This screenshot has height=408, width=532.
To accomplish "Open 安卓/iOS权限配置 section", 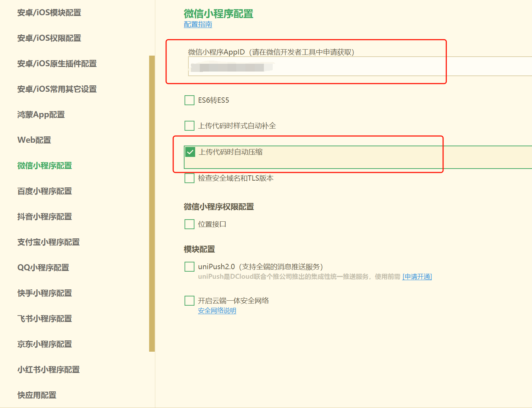I will click(x=49, y=38).
